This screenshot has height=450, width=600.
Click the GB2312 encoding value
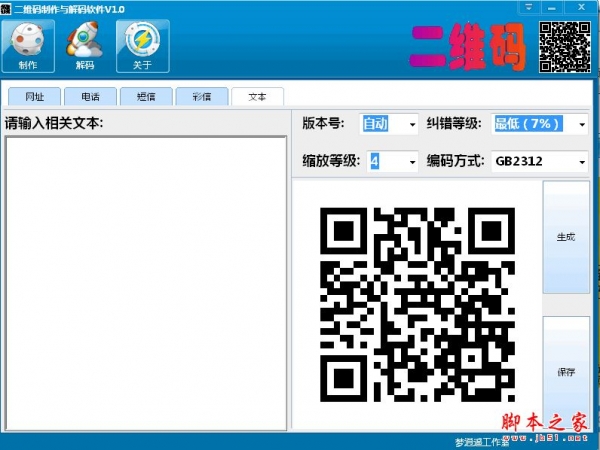[519, 161]
